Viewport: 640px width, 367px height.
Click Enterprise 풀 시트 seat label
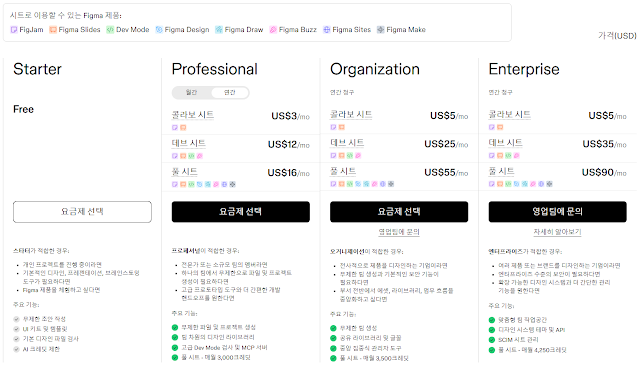click(501, 171)
